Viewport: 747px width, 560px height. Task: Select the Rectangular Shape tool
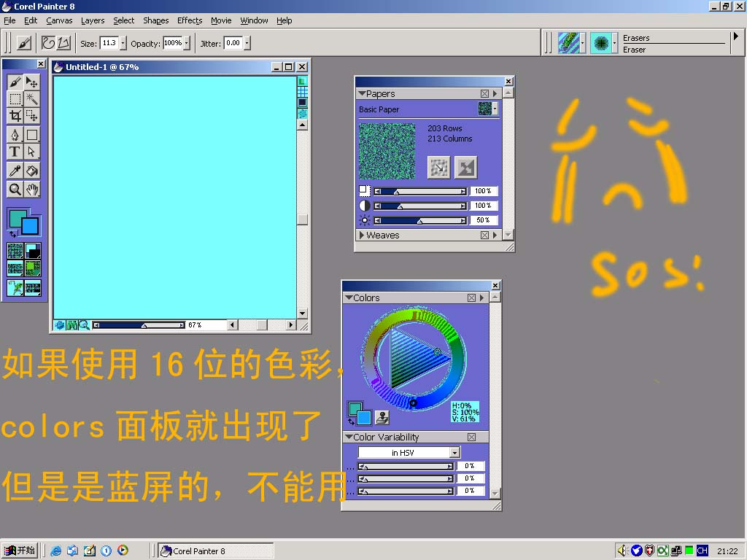pyautogui.click(x=32, y=135)
